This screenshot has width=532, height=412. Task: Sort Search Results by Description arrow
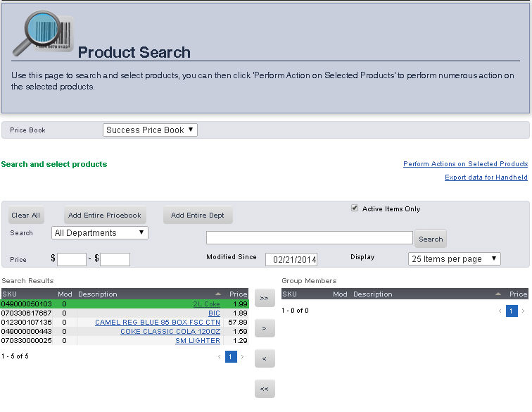[x=217, y=294]
